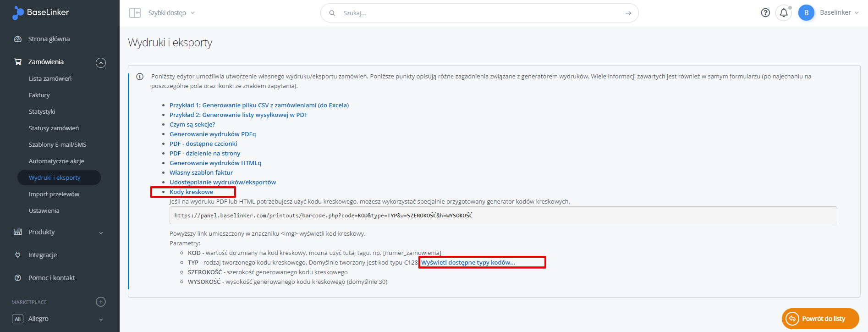Open Generowanie wydruków PDF link

click(x=213, y=134)
